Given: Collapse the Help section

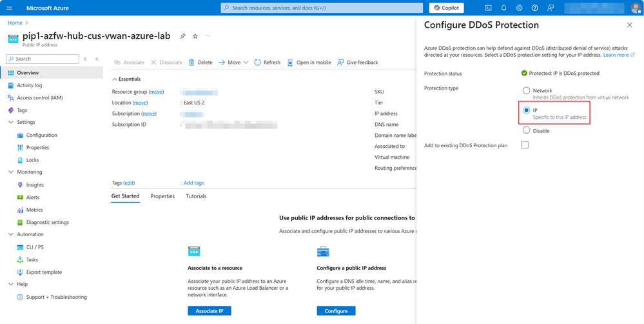Looking at the screenshot, I should [x=11, y=284].
